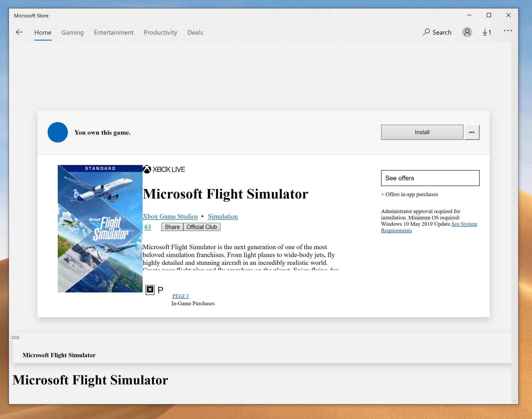Viewport: 532px width, 419px height.
Task: Open the user account profile icon
Action: pyautogui.click(x=467, y=32)
